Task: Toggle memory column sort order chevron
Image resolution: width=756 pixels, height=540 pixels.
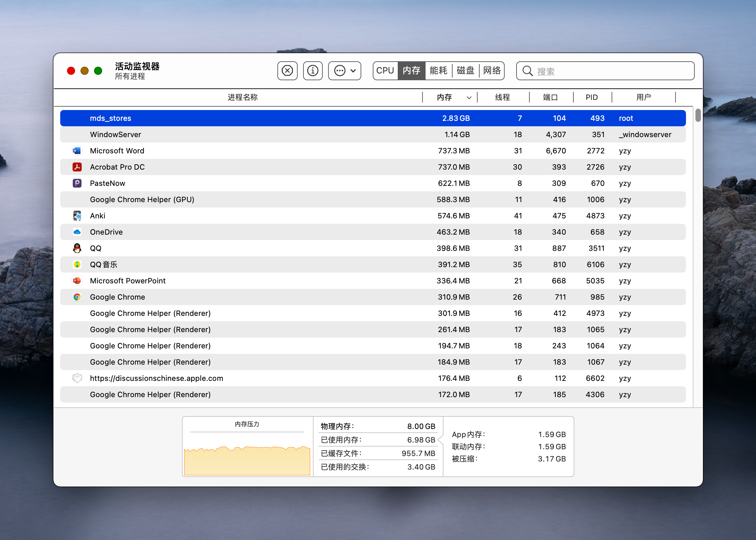Action: click(469, 98)
